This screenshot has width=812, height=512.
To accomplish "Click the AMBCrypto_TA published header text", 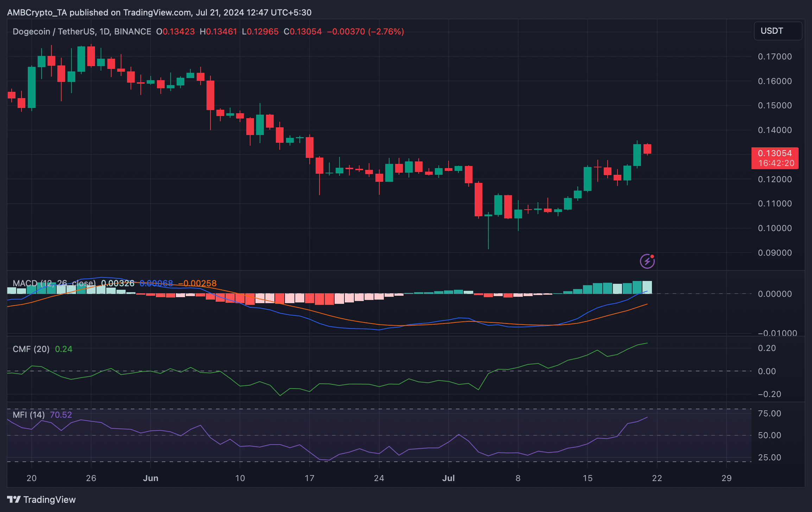I will [x=159, y=13].
